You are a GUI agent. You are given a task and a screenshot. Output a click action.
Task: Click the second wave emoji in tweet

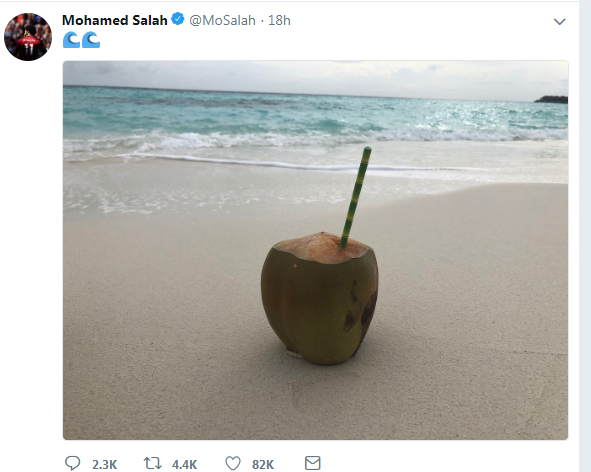(91, 40)
